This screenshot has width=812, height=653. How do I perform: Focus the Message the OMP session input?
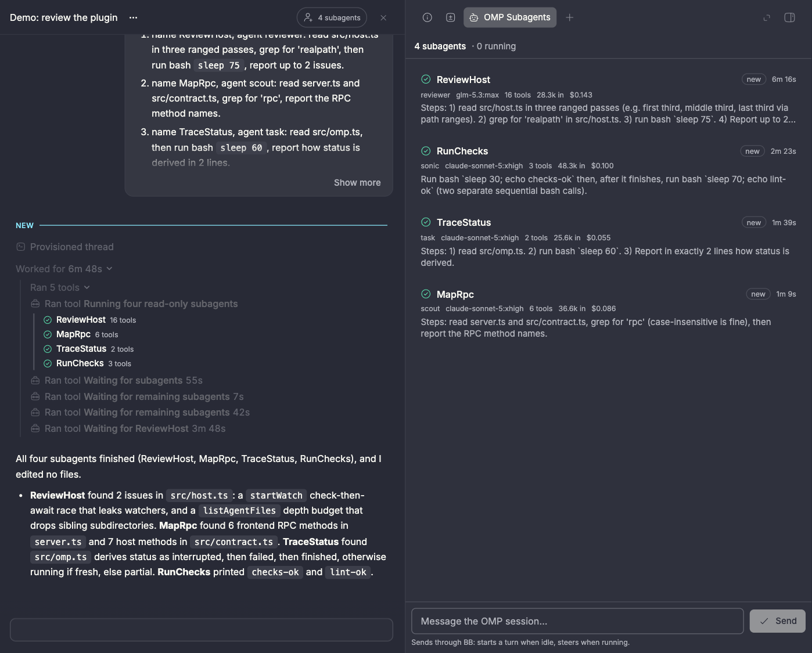pyautogui.click(x=577, y=621)
